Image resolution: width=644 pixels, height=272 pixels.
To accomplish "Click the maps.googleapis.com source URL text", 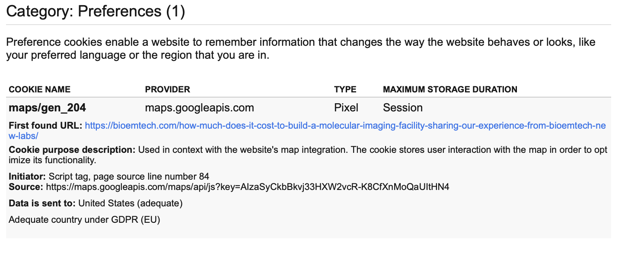I will click(x=247, y=187).
